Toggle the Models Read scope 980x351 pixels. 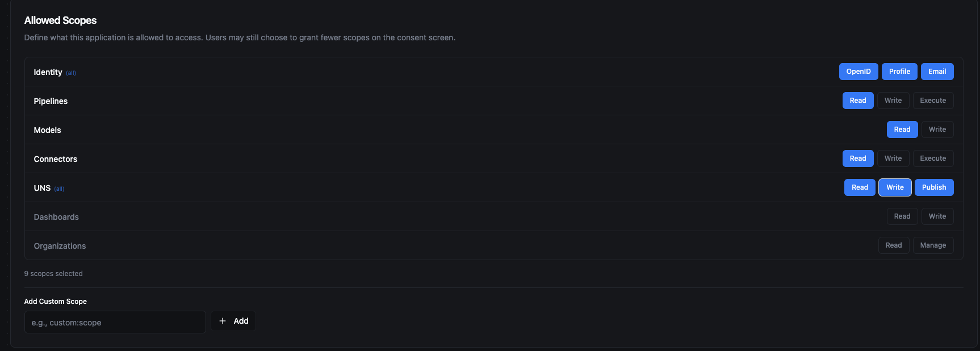(902, 129)
